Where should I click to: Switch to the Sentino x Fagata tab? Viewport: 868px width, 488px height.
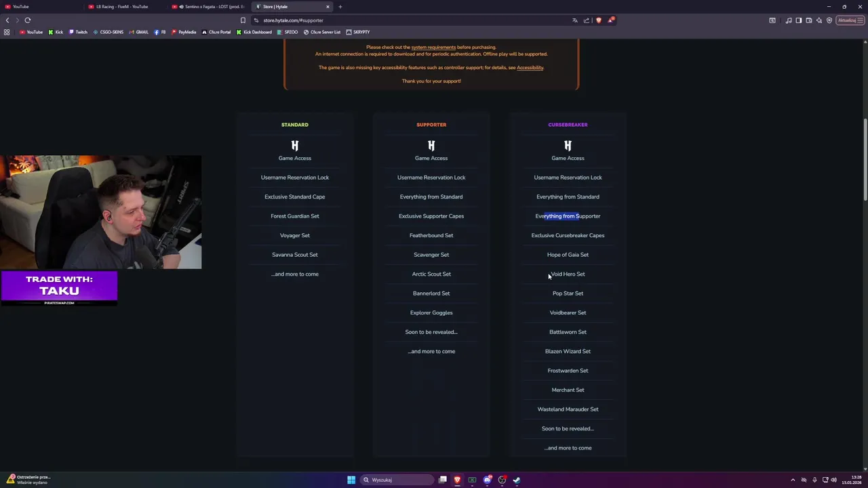(210, 7)
